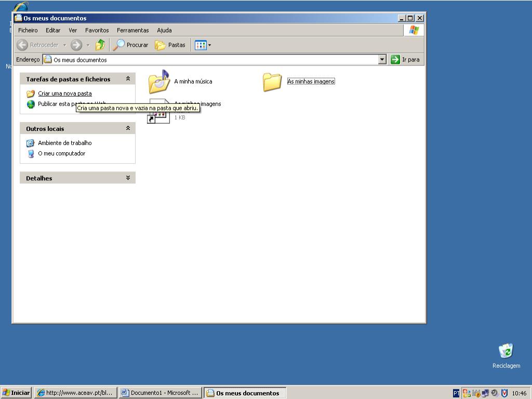
Task: Maximize the Os meus documentos window
Action: click(x=410, y=18)
